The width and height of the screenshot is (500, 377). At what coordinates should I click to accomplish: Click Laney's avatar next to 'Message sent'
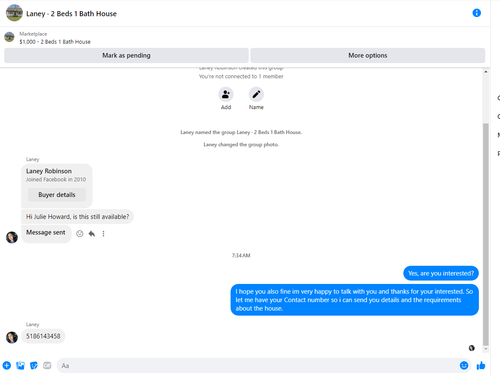12,237
